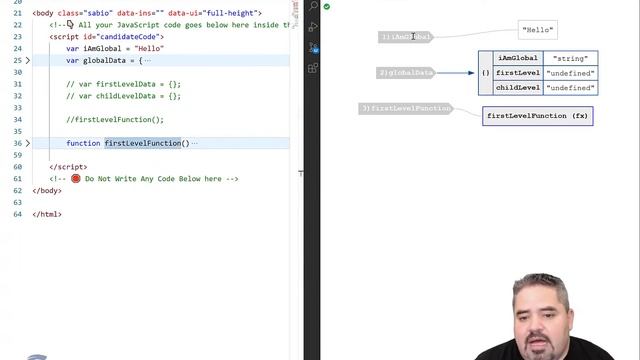Click the childLevel key cell

tap(518, 88)
